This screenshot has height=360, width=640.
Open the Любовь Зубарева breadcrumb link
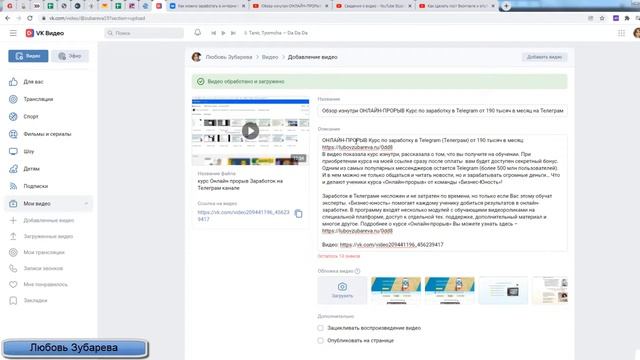coord(229,57)
